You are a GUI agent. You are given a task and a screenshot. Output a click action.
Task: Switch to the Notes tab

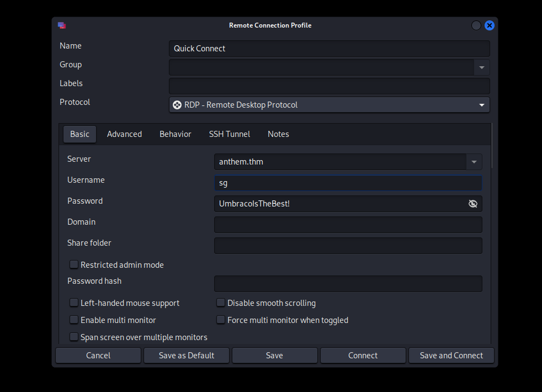tap(278, 134)
